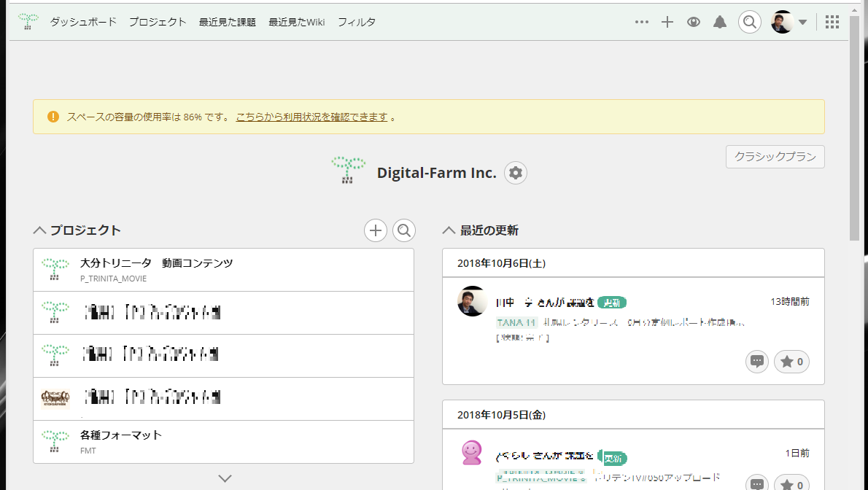Screen dimensions: 868x490
Task: Search projects with magnifier button
Action: (404, 230)
